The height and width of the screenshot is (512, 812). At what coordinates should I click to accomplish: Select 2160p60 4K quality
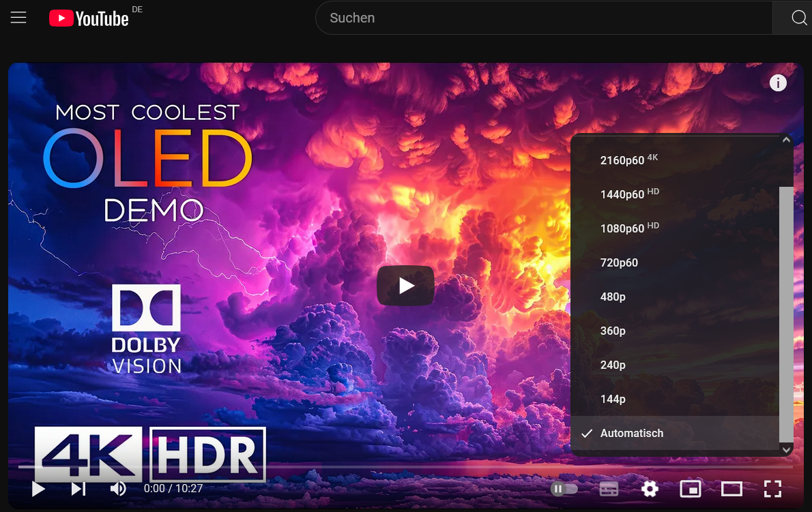point(675,160)
